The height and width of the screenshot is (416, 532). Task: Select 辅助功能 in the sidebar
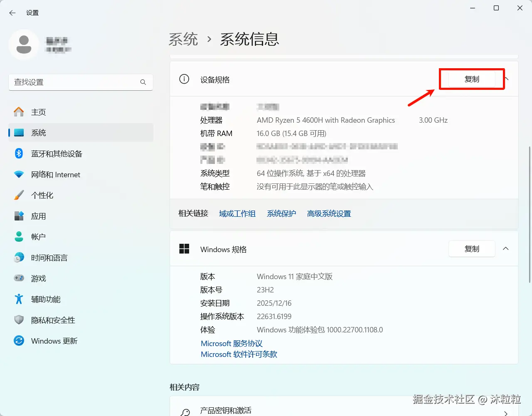point(81,299)
